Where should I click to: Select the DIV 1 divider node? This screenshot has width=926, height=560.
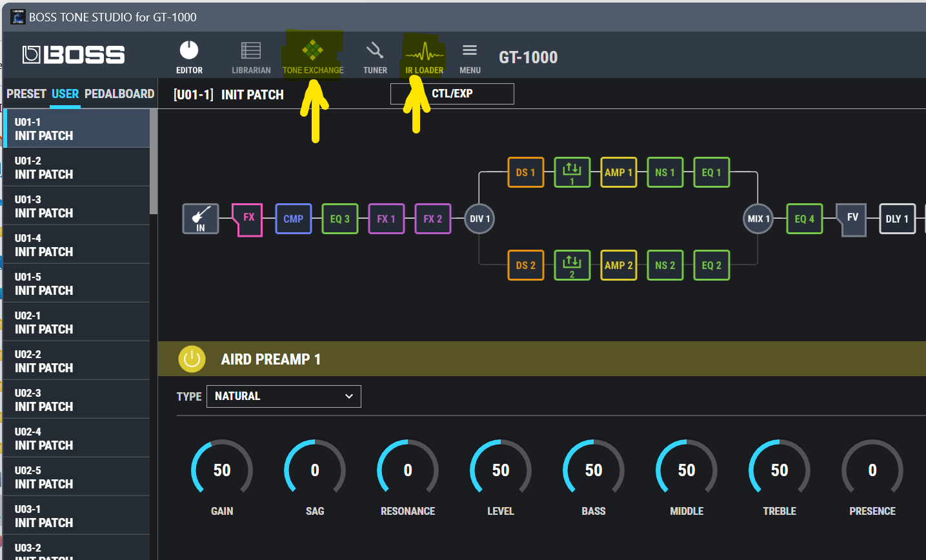pos(479,219)
